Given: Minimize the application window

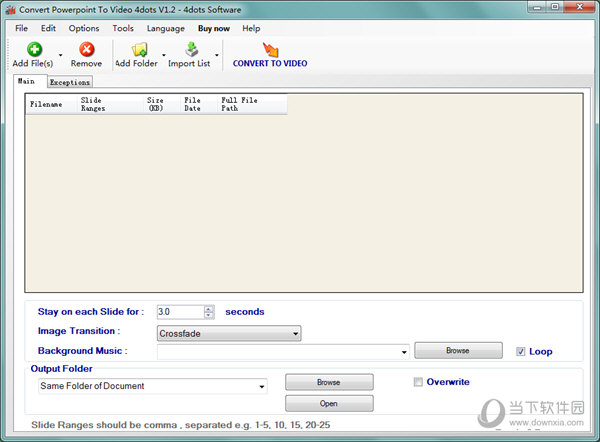Looking at the screenshot, I should 537,7.
